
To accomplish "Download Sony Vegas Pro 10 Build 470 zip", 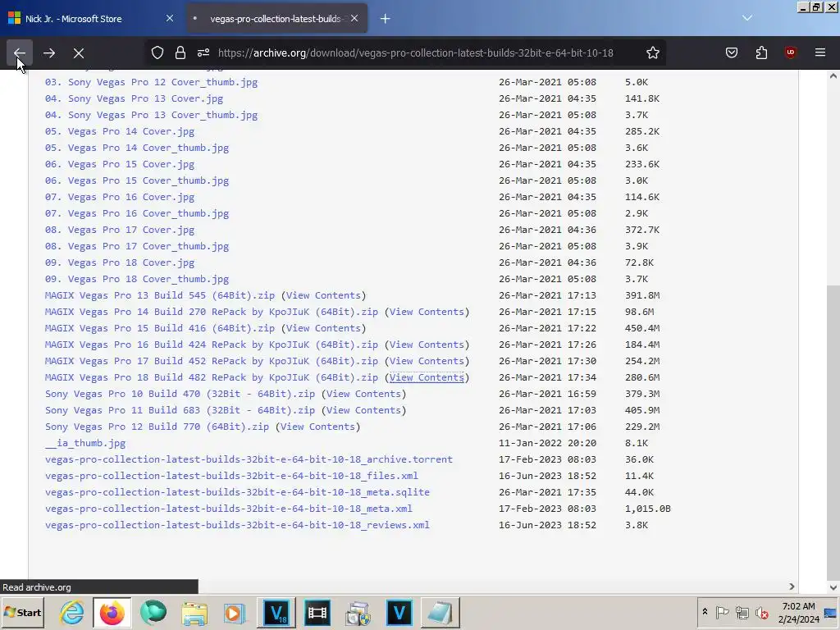I will pyautogui.click(x=180, y=394).
